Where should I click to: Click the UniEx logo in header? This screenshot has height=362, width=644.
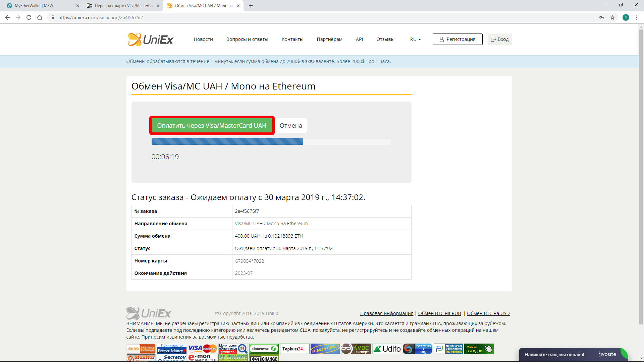tap(150, 40)
